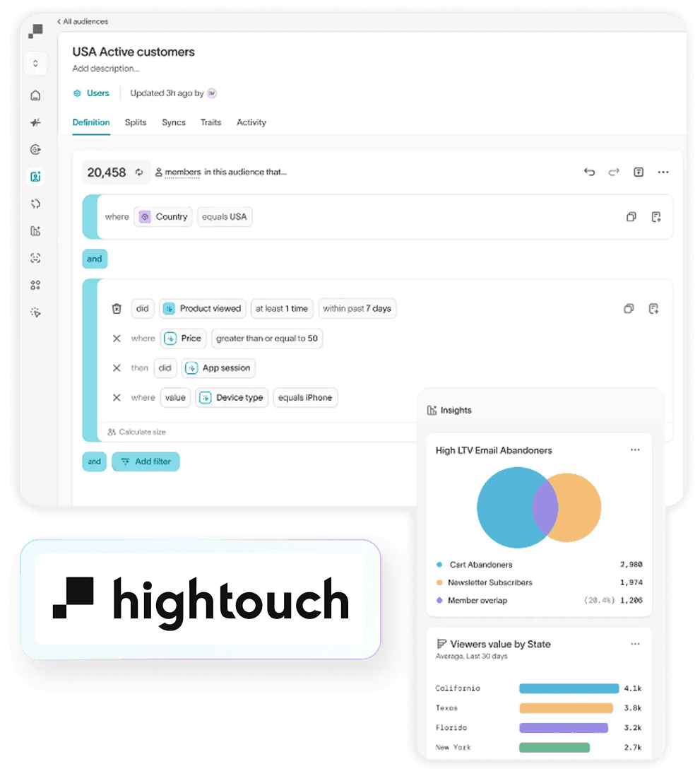Switch to the Splits tab
The width and height of the screenshot is (700, 776).
(136, 122)
